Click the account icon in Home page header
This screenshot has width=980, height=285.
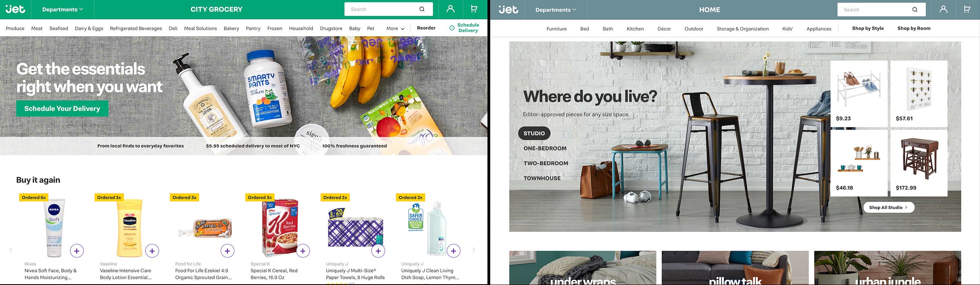[x=943, y=9]
